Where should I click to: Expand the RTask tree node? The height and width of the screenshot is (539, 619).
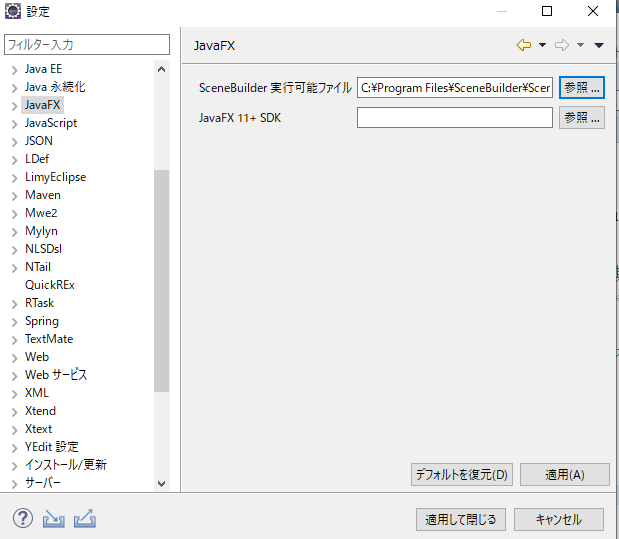coord(15,304)
